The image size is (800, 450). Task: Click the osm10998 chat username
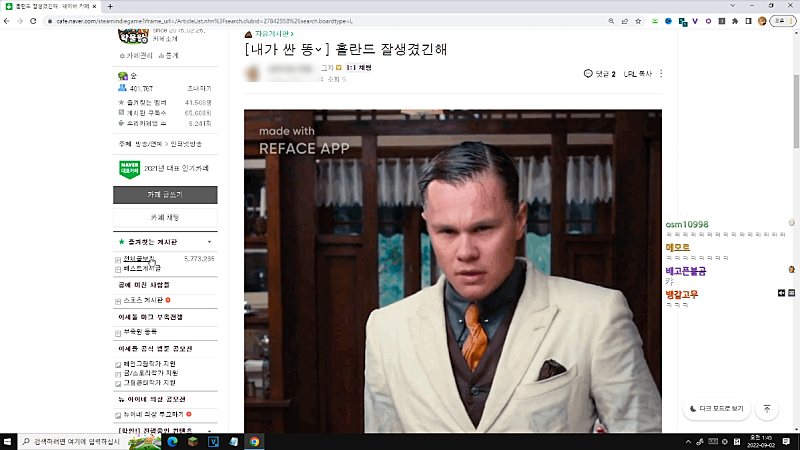pyautogui.click(x=687, y=224)
